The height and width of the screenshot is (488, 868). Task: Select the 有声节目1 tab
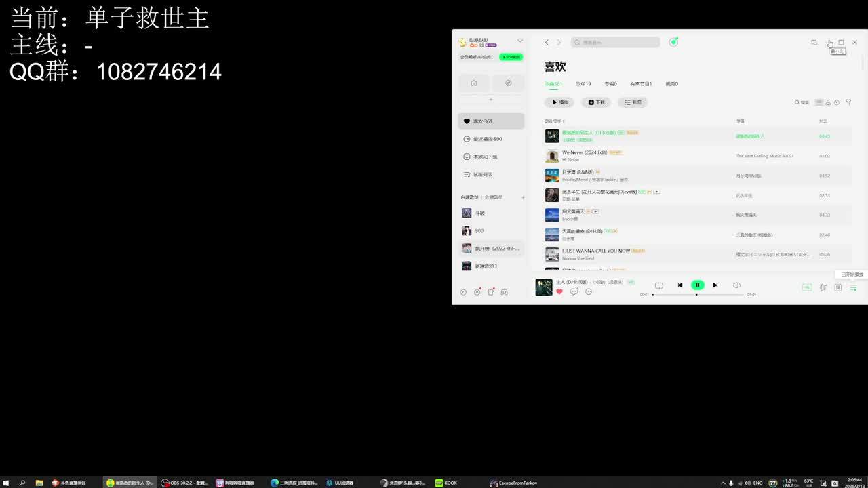[641, 84]
